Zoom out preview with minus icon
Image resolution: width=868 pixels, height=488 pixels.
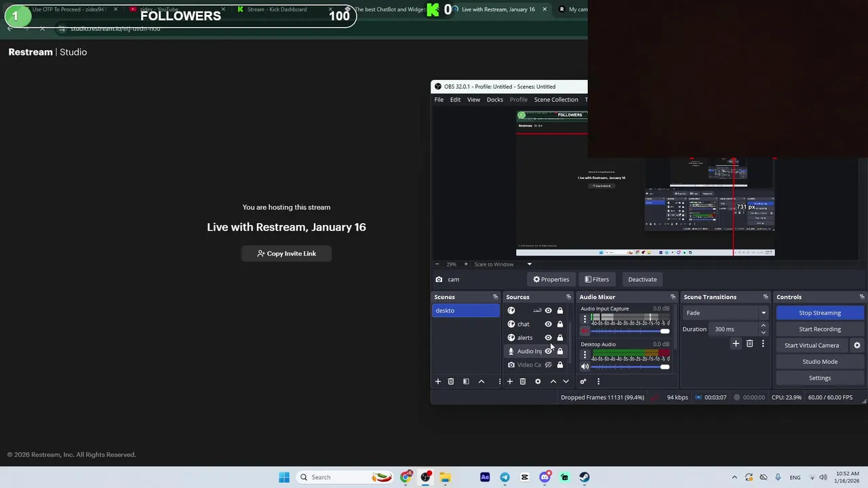pyautogui.click(x=437, y=264)
